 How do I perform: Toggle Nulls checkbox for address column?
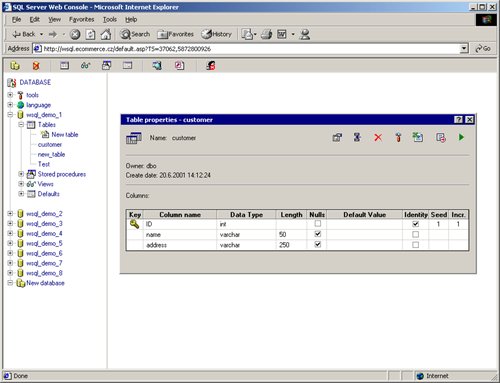tap(318, 244)
